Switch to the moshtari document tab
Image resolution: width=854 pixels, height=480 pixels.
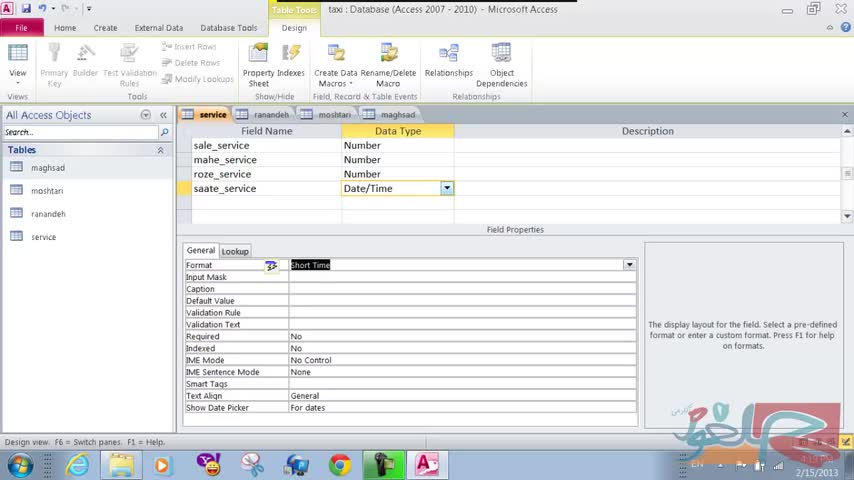[327, 114]
